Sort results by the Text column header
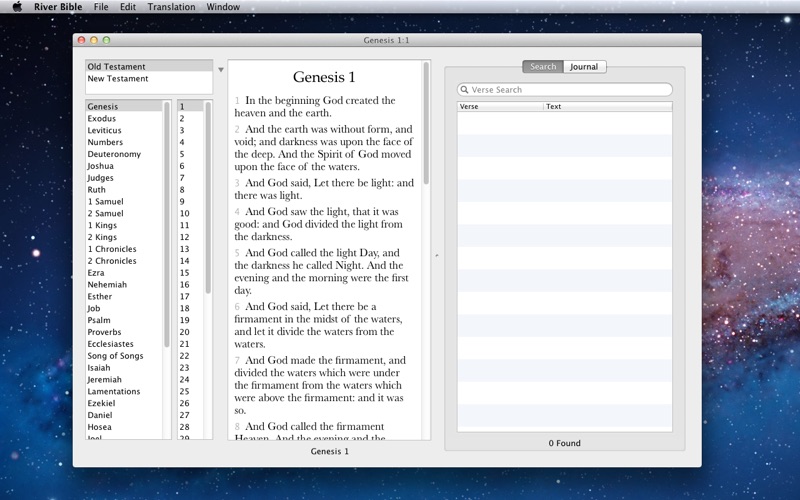This screenshot has height=500, width=800. pyautogui.click(x=607, y=106)
